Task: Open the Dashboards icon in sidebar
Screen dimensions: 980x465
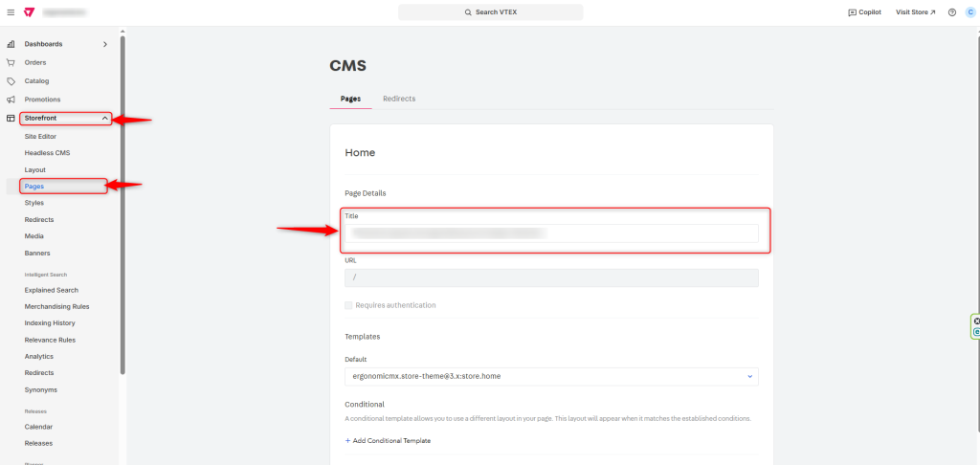Action: pos(11,44)
